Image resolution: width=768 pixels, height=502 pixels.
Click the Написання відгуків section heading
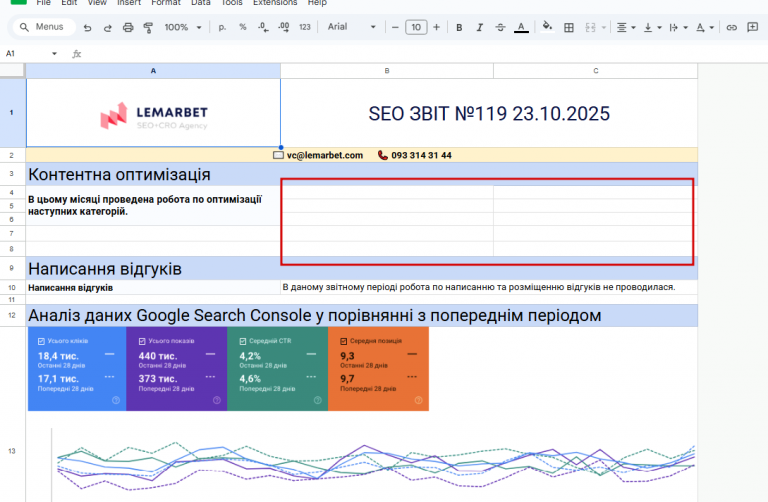[105, 269]
